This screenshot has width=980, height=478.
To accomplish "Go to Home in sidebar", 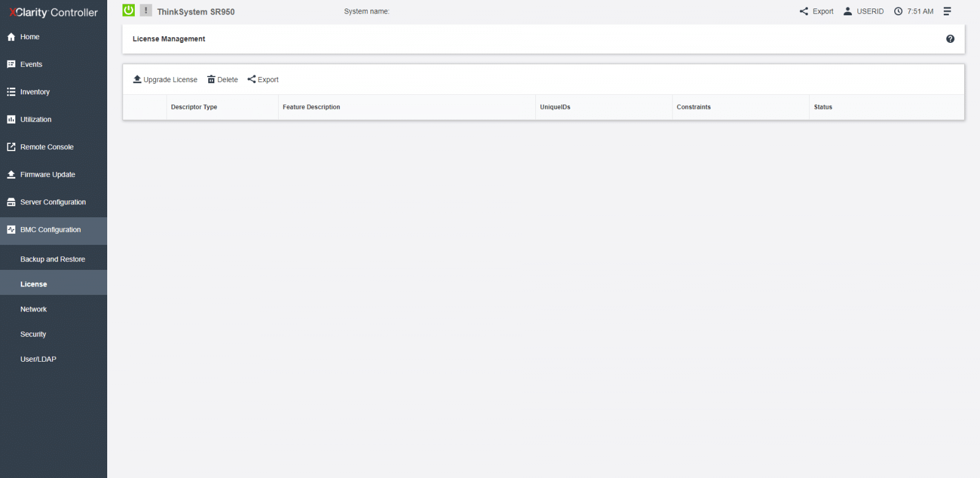I will coord(53,37).
